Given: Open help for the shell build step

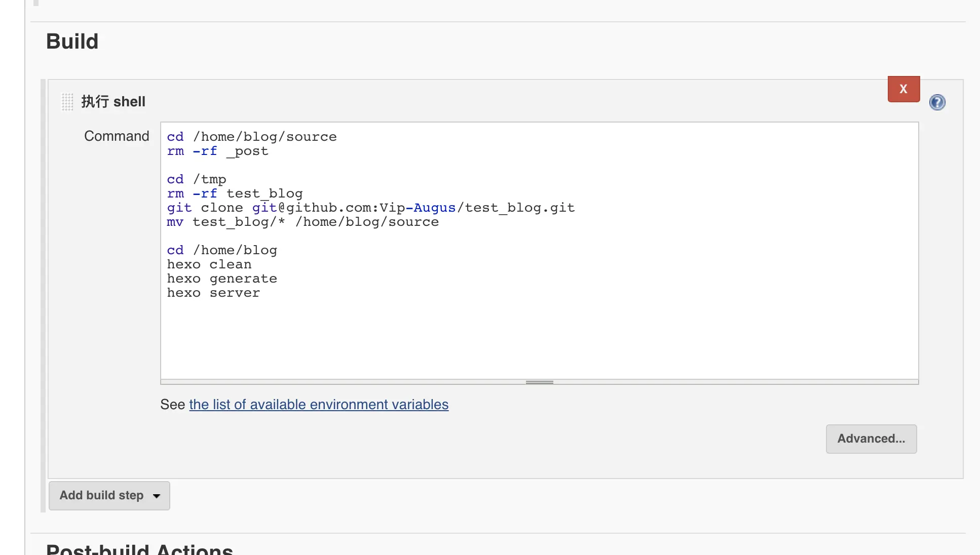Looking at the screenshot, I should [x=937, y=102].
